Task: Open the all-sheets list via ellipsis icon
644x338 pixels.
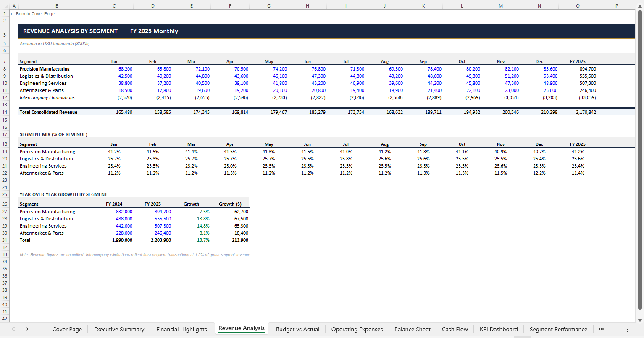Action: click(602, 329)
